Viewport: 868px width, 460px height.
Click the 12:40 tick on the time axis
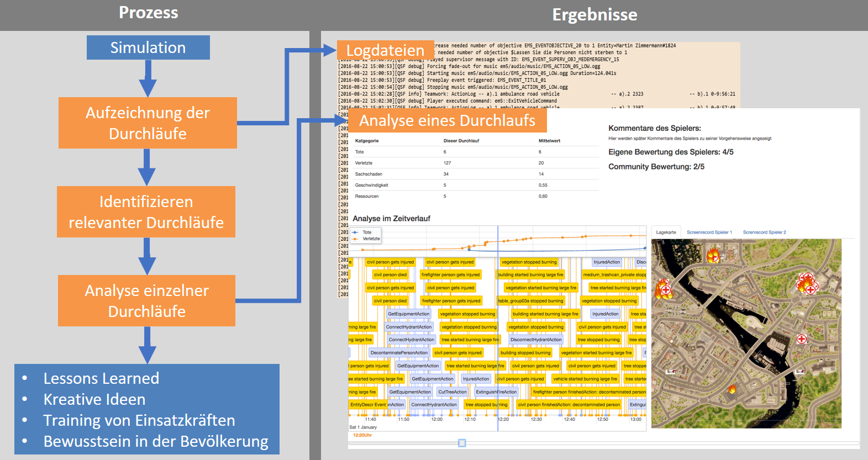coord(570,420)
